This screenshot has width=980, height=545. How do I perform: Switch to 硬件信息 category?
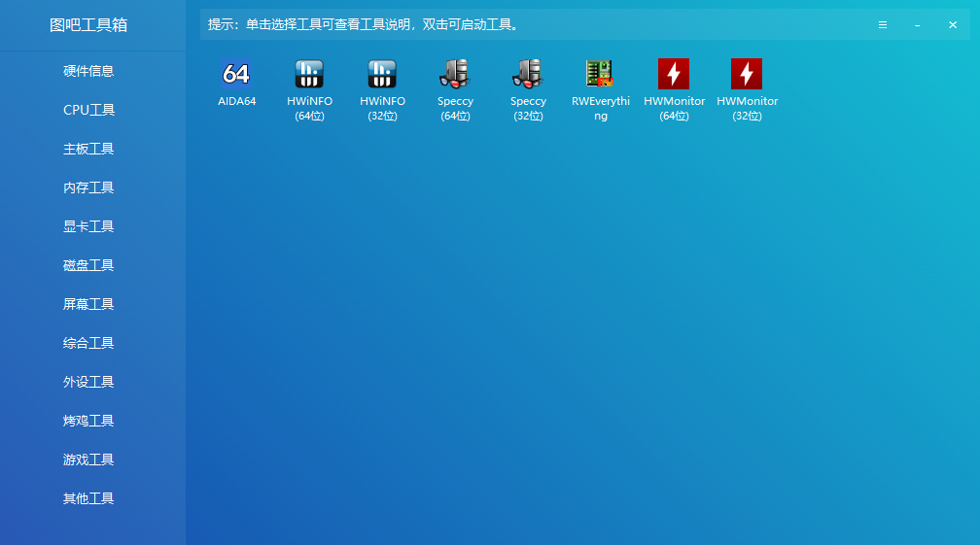coord(88,71)
